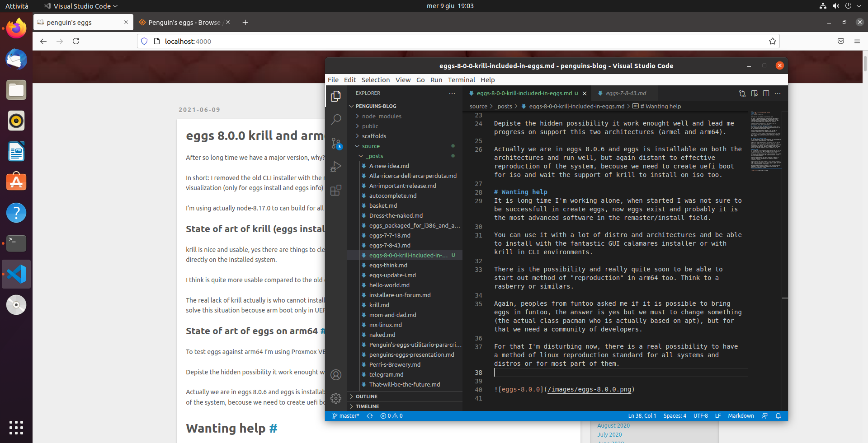The image size is (868, 443).
Task: Click the Wanting help heading anchor #
Action: pos(273,428)
